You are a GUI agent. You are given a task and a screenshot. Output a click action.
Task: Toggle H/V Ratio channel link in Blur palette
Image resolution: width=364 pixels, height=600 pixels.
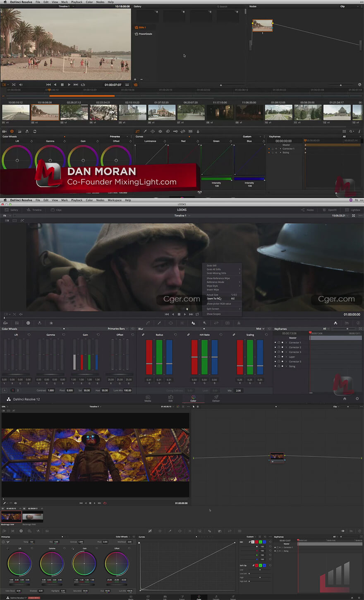[x=188, y=335]
